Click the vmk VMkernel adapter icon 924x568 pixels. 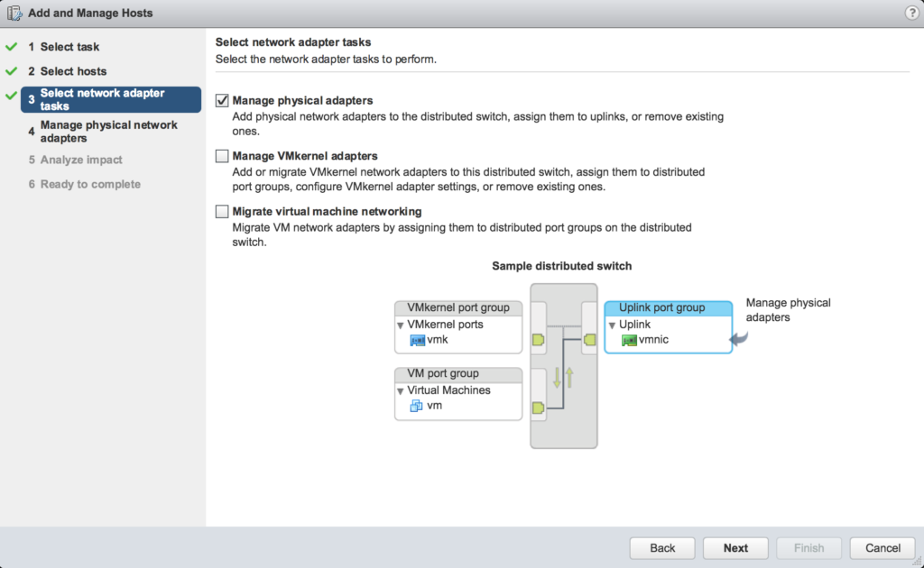tap(417, 340)
